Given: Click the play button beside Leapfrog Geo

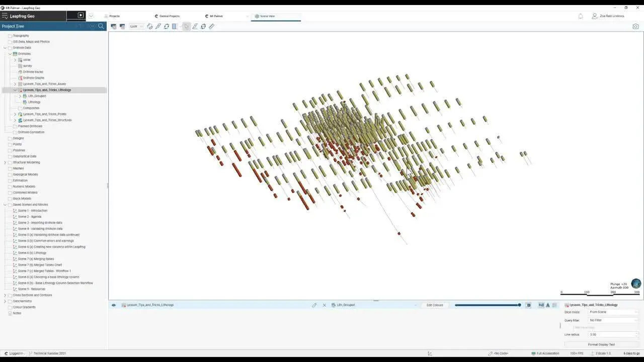Looking at the screenshot, I should point(80,16).
